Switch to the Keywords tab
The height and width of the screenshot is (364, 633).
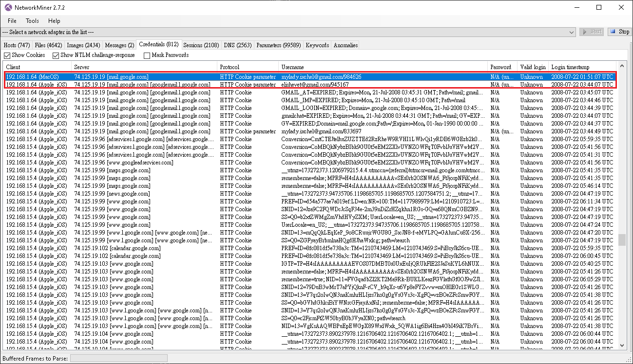click(317, 45)
